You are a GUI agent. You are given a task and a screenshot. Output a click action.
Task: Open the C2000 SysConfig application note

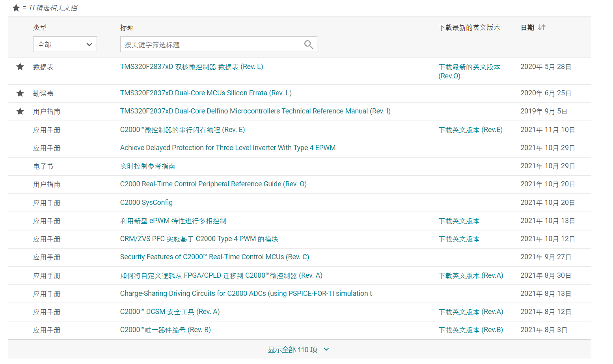click(x=146, y=202)
